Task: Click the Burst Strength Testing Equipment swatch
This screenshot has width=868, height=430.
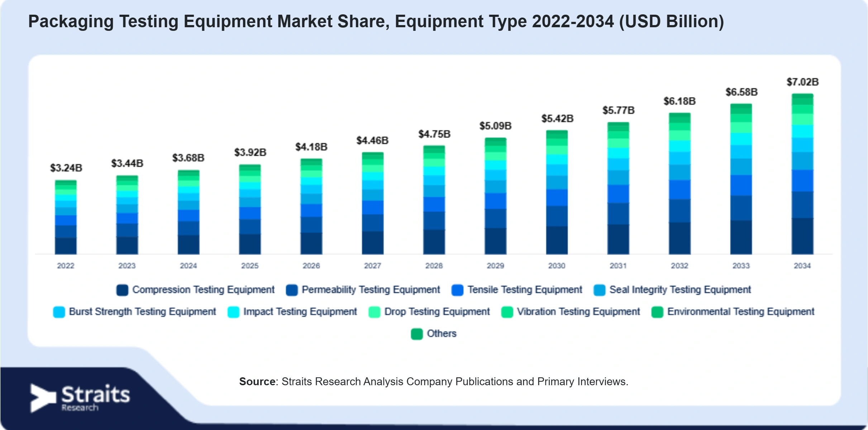Action: click(59, 312)
